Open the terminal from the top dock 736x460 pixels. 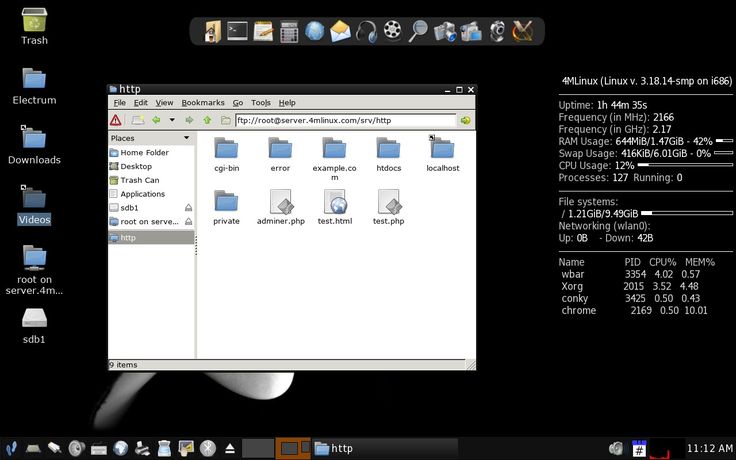pyautogui.click(x=237, y=31)
